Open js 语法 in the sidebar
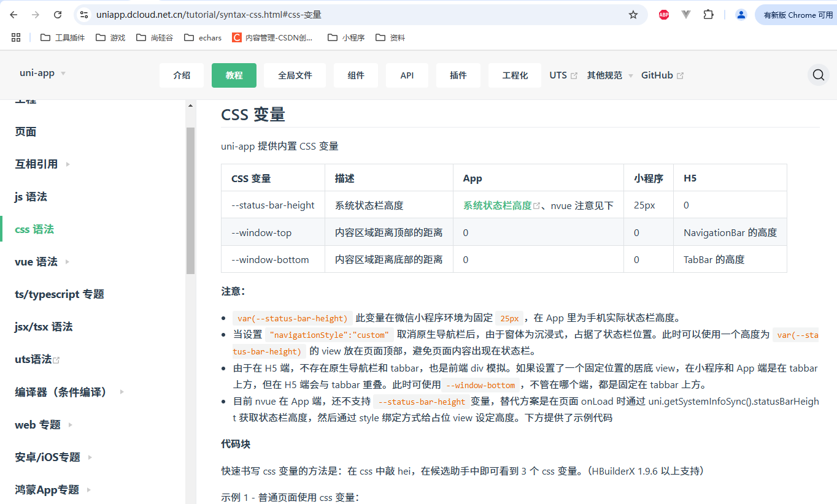Screen dimensions: 837x504 [31, 197]
